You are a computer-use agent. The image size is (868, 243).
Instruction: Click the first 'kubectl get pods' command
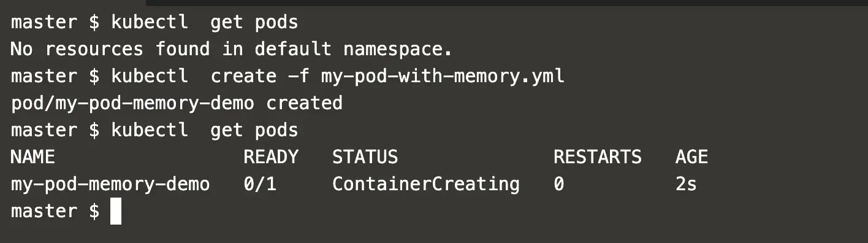[x=205, y=23]
